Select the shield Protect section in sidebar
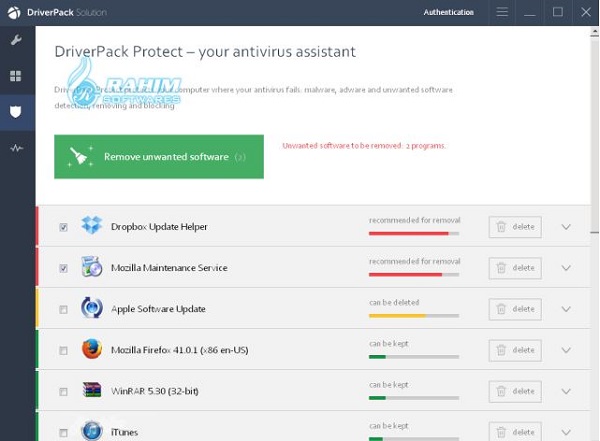The image size is (600, 441). [15, 112]
